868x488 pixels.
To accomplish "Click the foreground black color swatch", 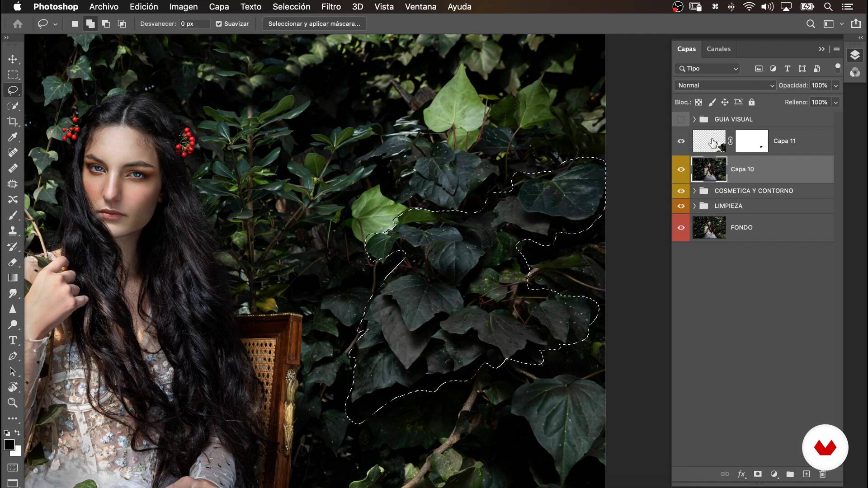I will [9, 445].
